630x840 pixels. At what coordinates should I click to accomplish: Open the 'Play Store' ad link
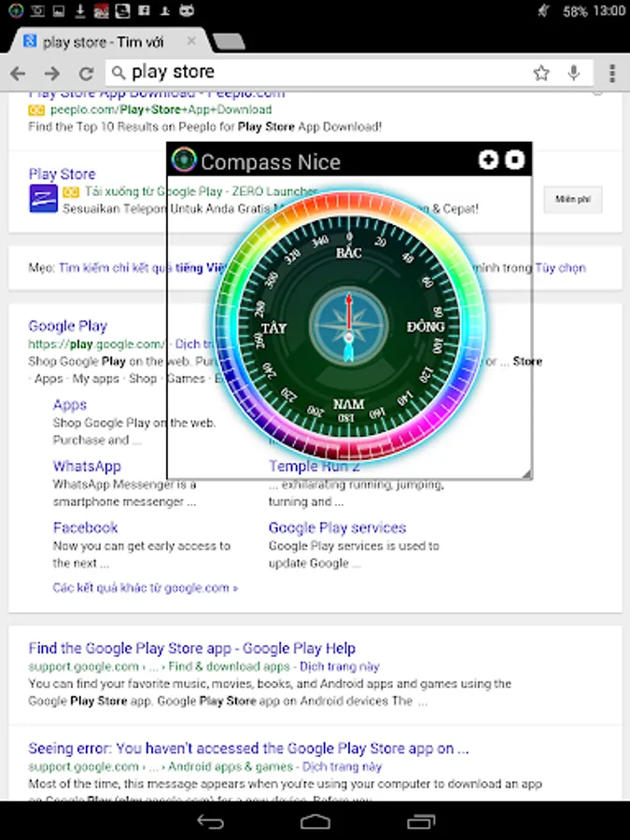63,175
